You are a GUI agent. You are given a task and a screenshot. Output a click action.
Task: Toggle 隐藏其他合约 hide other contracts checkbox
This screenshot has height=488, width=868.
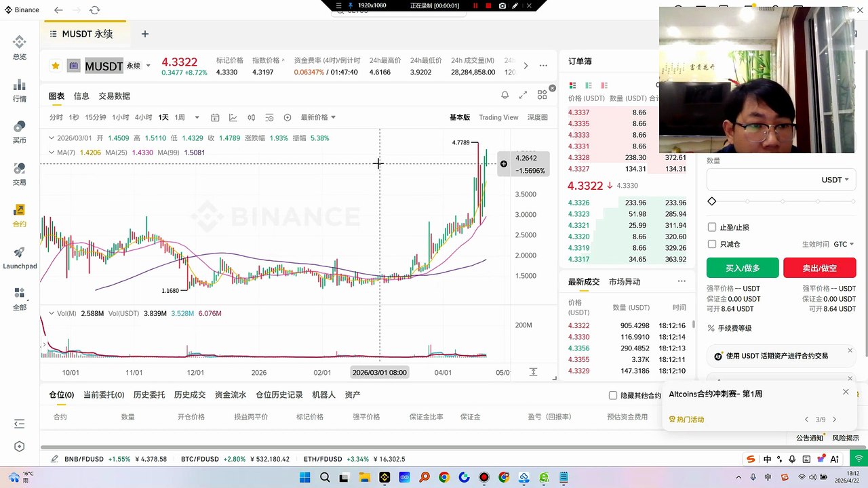[613, 395]
